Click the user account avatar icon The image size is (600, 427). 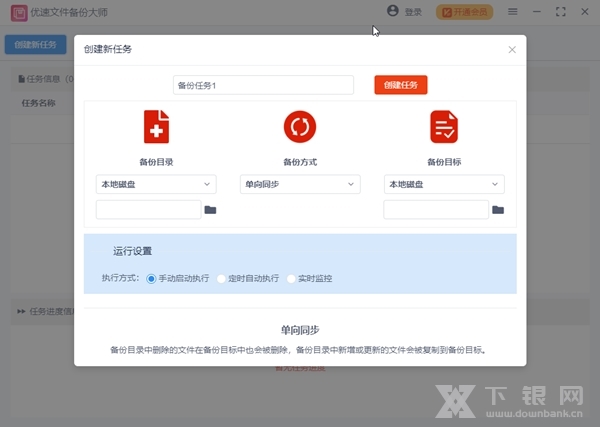pyautogui.click(x=393, y=11)
